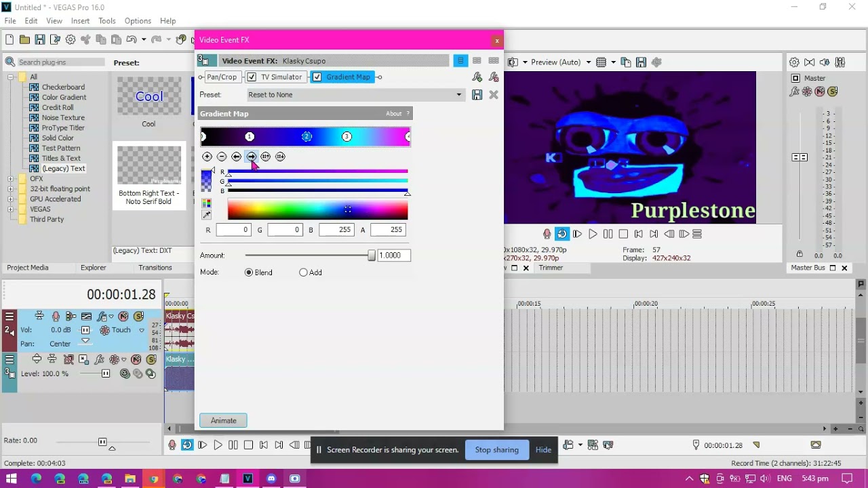Expand the Third Party folder
Image resolution: width=868 pixels, height=488 pixels.
coord(10,220)
